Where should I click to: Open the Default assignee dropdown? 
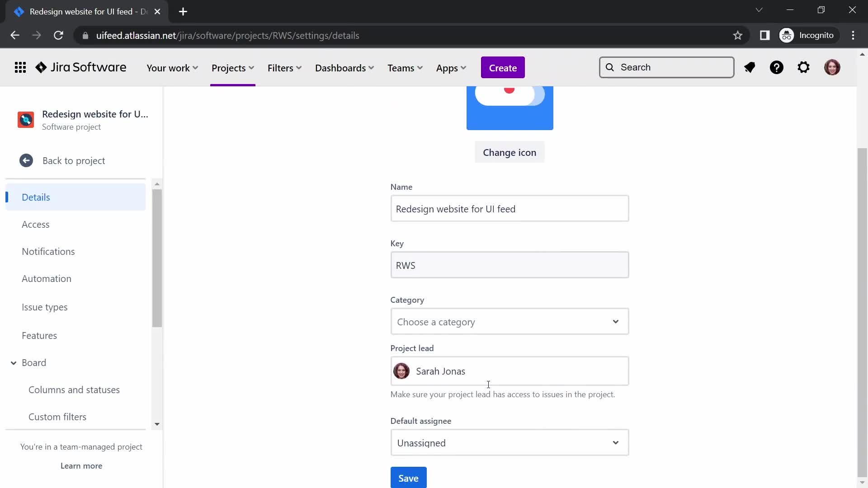(x=509, y=443)
